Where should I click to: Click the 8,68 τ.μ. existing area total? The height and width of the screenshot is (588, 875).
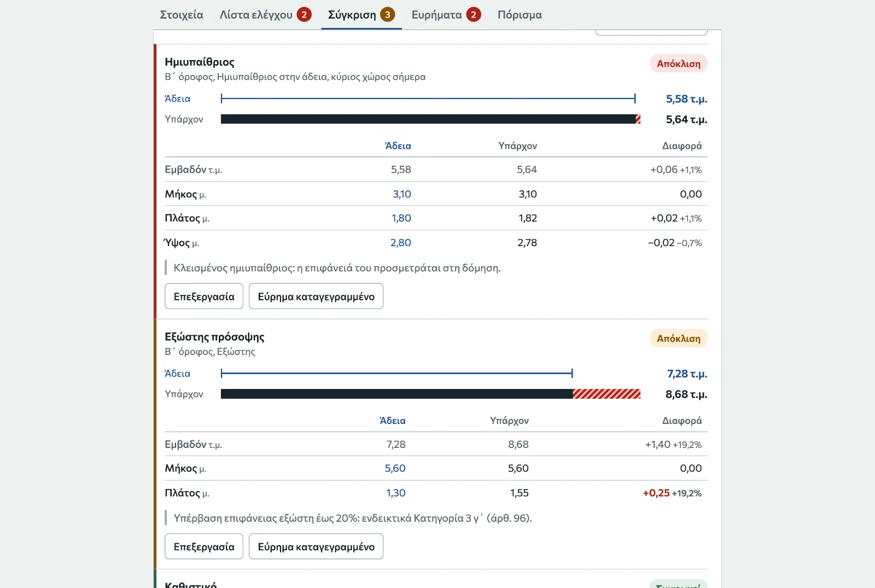coord(686,394)
